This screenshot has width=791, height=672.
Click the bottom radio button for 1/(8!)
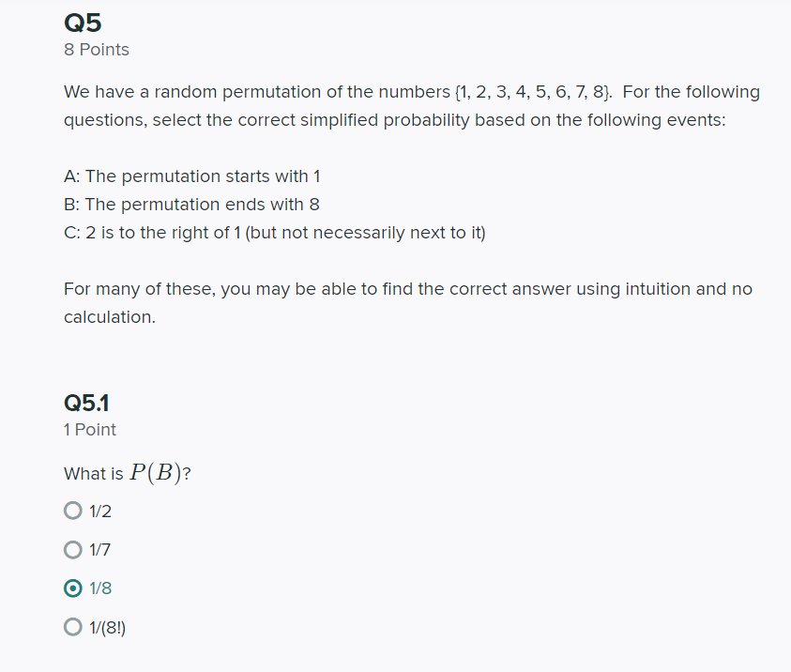72,626
